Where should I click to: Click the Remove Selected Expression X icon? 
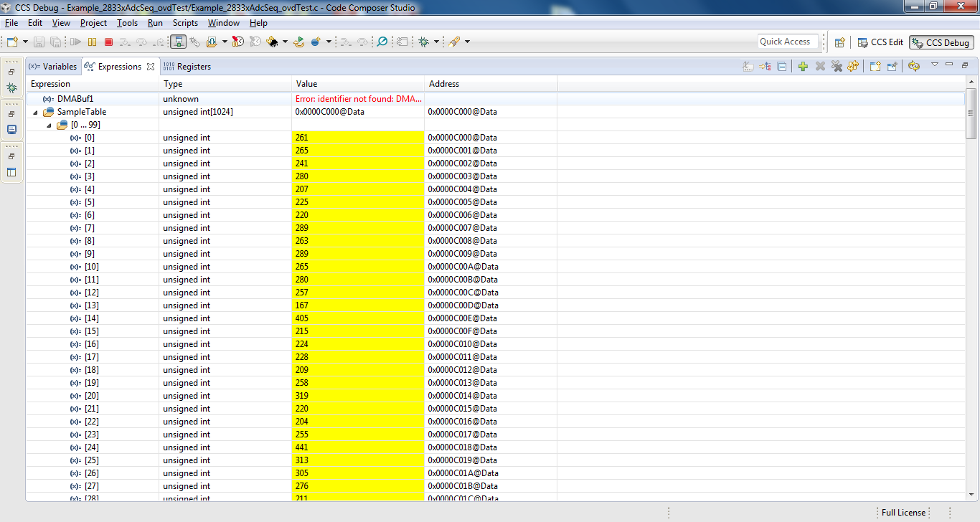coord(820,67)
